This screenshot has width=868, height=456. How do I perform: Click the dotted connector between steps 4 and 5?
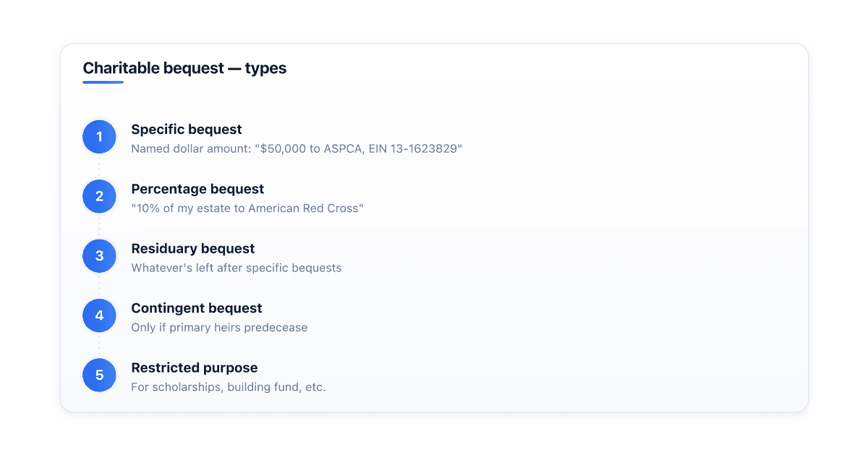[99, 345]
